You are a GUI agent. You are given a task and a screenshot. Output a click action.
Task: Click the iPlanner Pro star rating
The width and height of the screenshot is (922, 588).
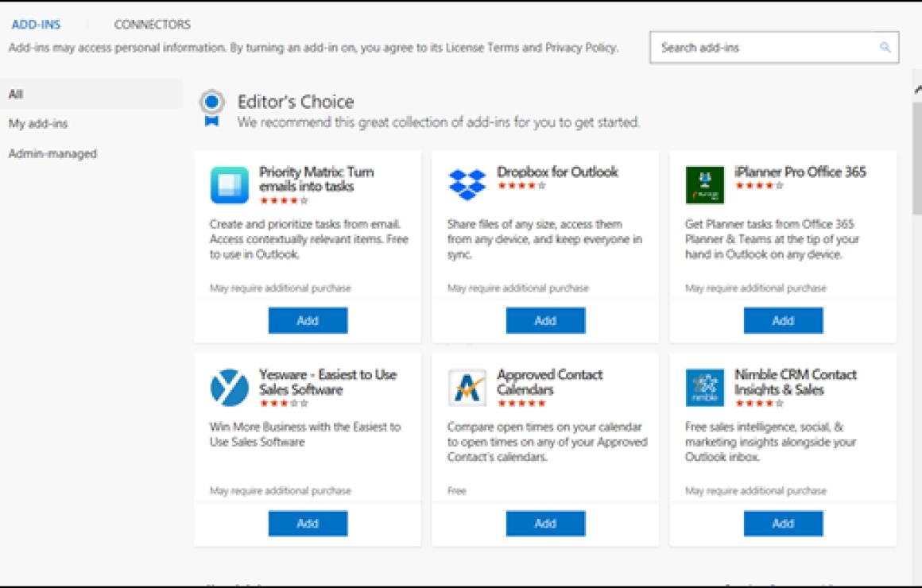759,186
